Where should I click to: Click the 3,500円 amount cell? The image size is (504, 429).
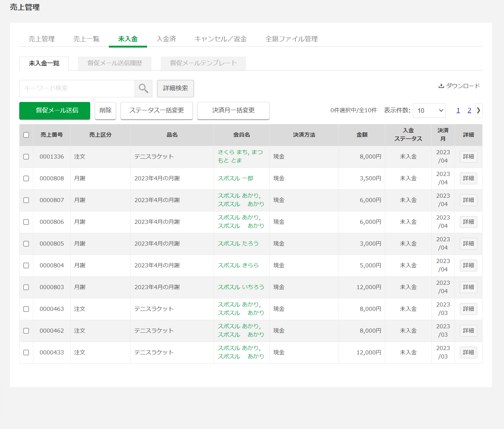tap(362, 178)
